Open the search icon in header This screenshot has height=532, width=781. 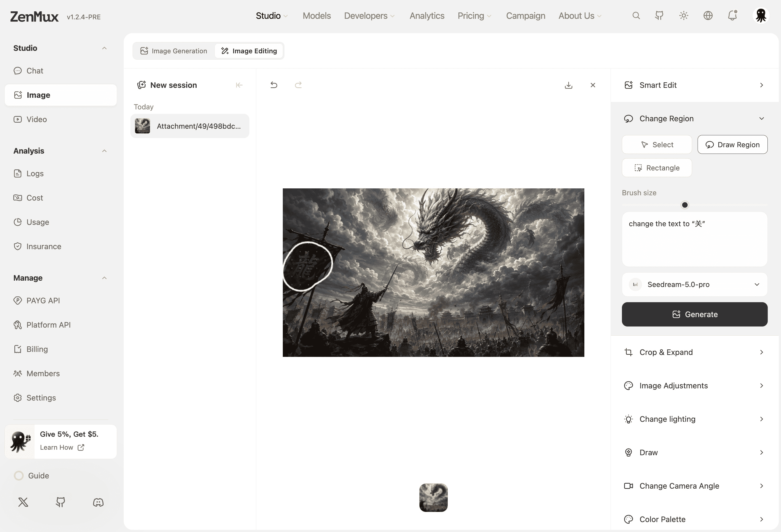(636, 15)
